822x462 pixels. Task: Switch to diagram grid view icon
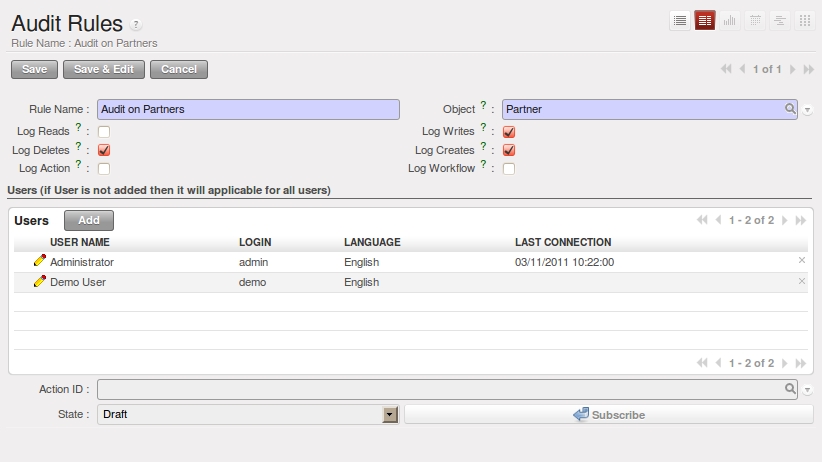click(x=805, y=21)
